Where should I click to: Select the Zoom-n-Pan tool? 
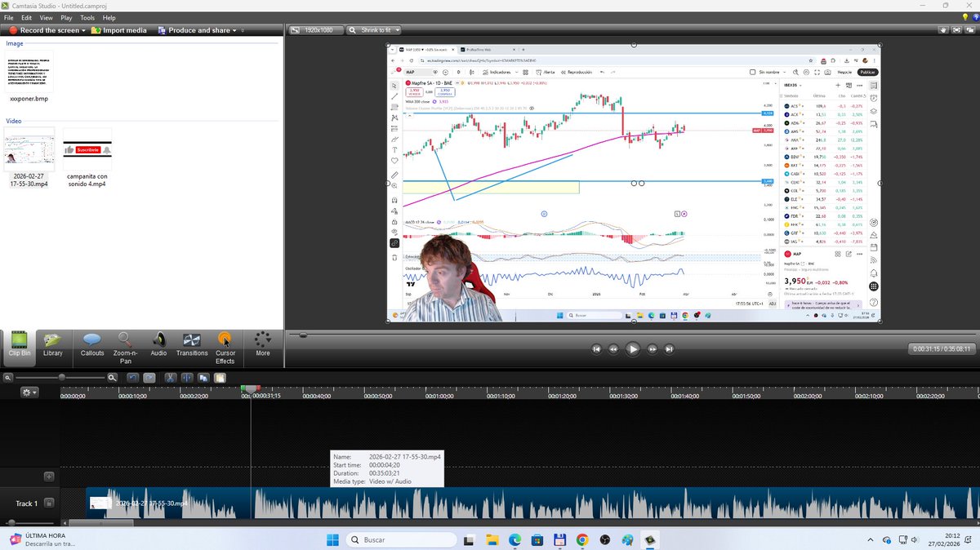coord(125,347)
